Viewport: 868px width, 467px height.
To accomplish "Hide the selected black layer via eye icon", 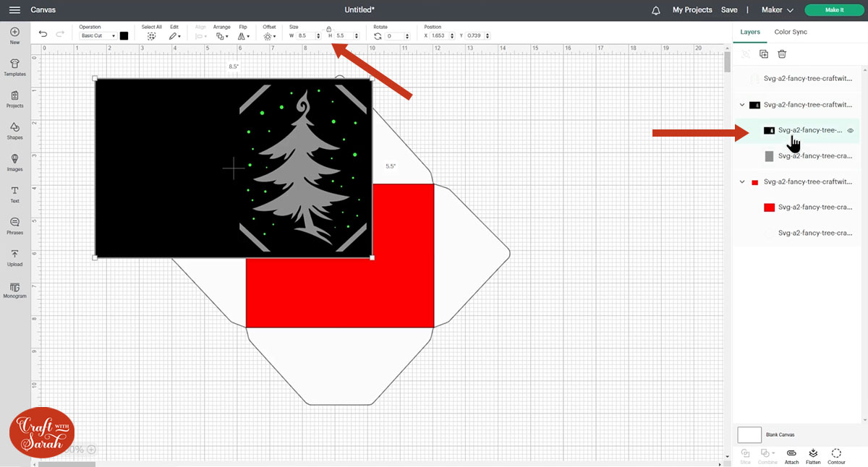I will [851, 131].
